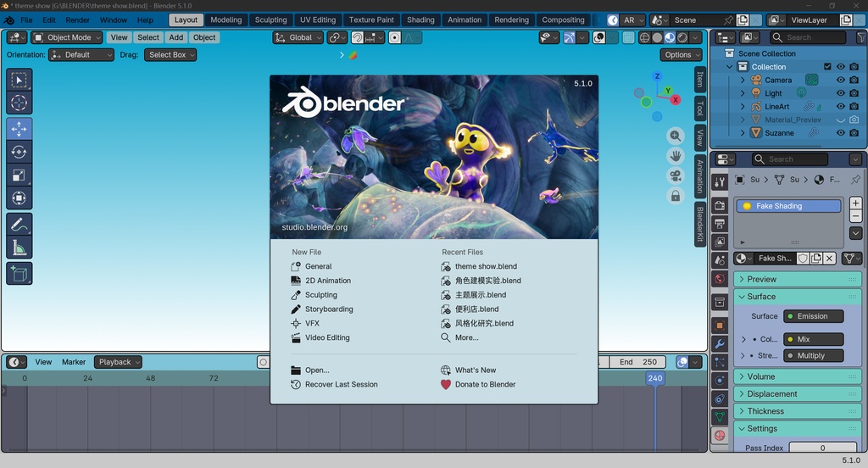This screenshot has height=468, width=868.
Task: Open the Material properties tab icon
Action: pos(720,435)
